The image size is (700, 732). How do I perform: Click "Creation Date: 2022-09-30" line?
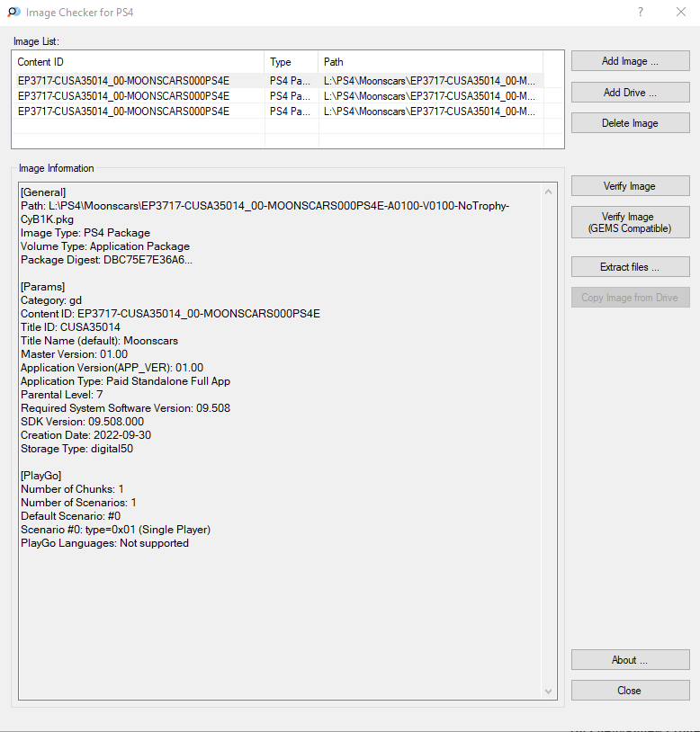coord(85,435)
